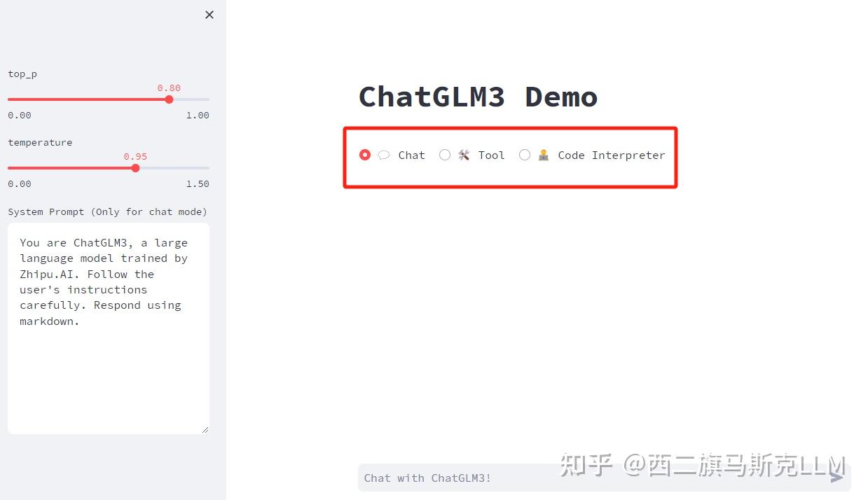This screenshot has width=868, height=500.
Task: Click the speech bubble icon beside Chat
Action: click(x=383, y=155)
